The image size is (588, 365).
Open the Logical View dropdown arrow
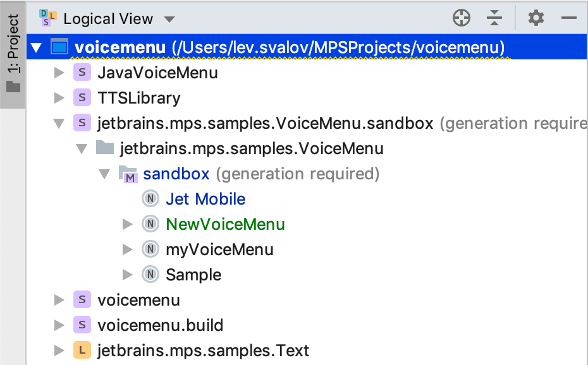pos(169,18)
